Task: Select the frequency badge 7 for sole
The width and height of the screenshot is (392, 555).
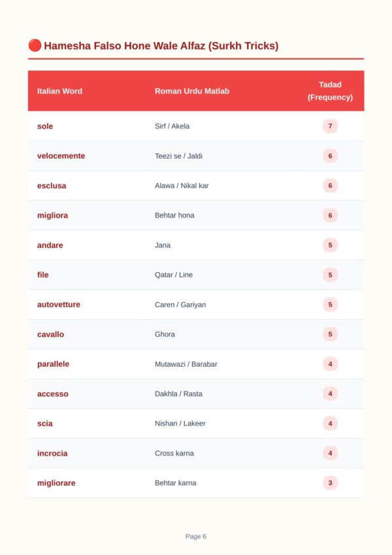Action: [x=330, y=126]
